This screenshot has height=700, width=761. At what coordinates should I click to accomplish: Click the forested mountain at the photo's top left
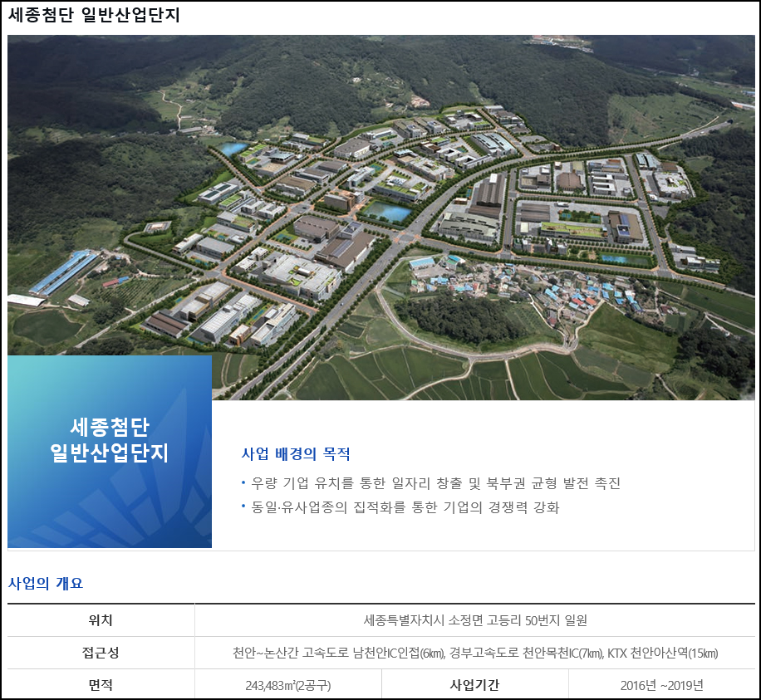83,83
